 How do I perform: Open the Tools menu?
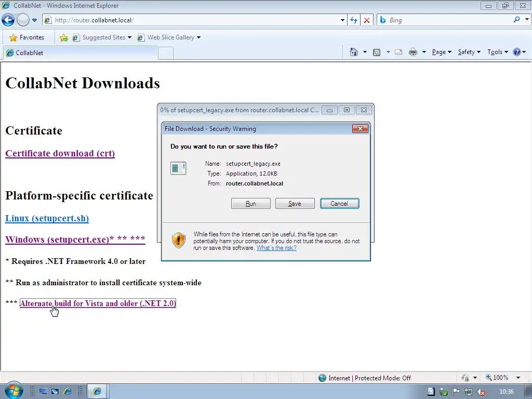click(x=497, y=52)
